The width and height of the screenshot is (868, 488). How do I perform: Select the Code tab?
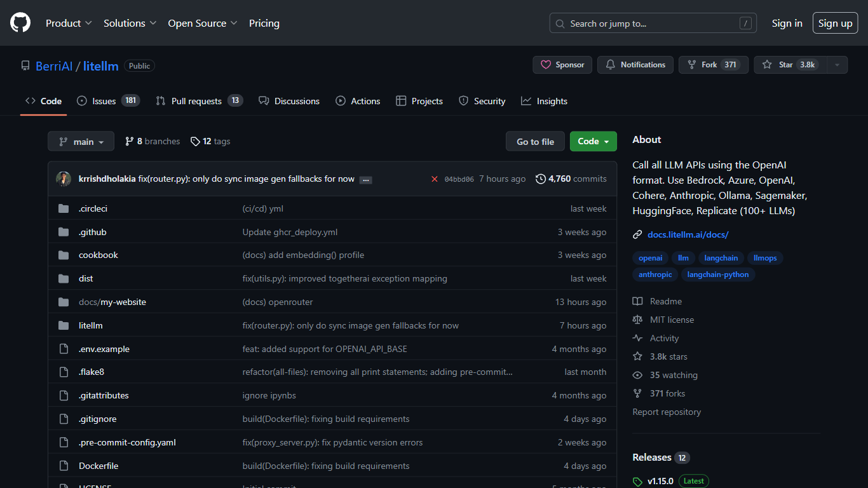pos(43,101)
